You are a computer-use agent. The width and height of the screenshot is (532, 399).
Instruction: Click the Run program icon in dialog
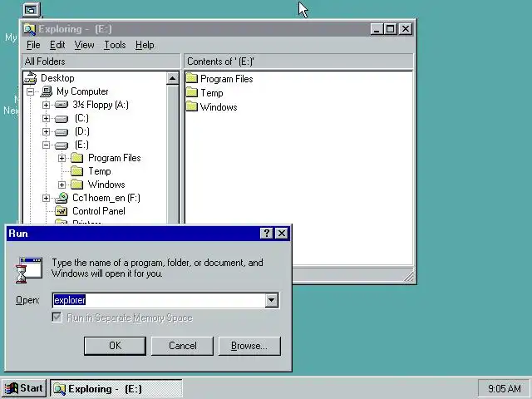(x=29, y=270)
